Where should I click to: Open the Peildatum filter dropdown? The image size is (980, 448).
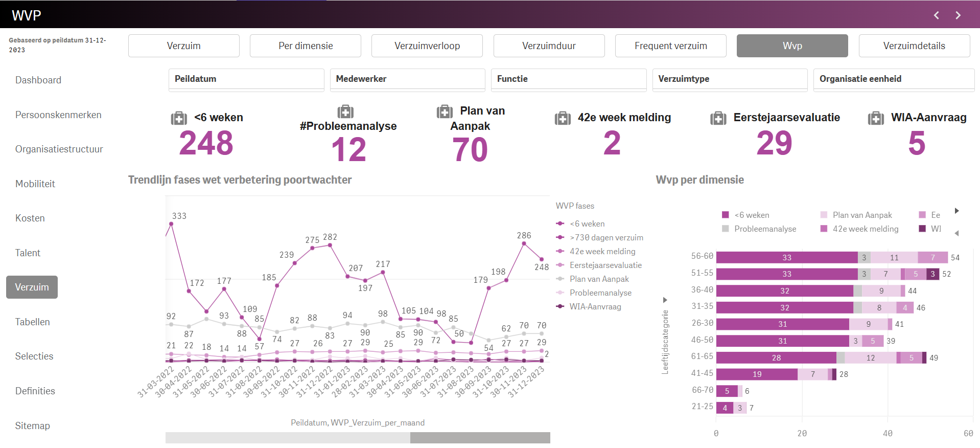246,79
